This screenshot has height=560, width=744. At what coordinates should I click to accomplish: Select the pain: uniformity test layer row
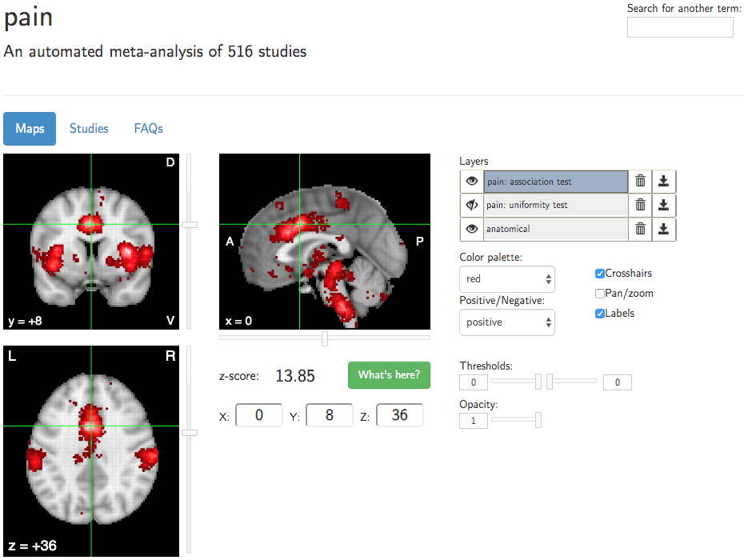(x=556, y=205)
